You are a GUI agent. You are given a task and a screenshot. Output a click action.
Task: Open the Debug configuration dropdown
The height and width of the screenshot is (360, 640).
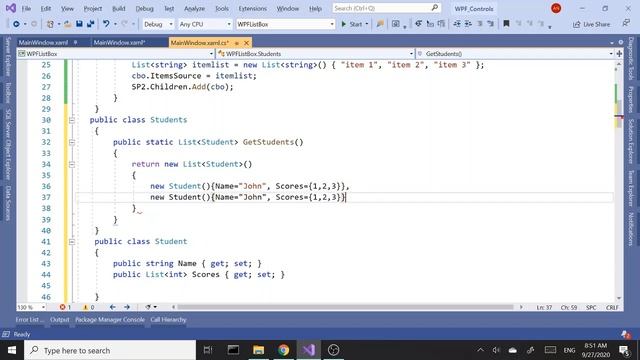[x=158, y=24]
